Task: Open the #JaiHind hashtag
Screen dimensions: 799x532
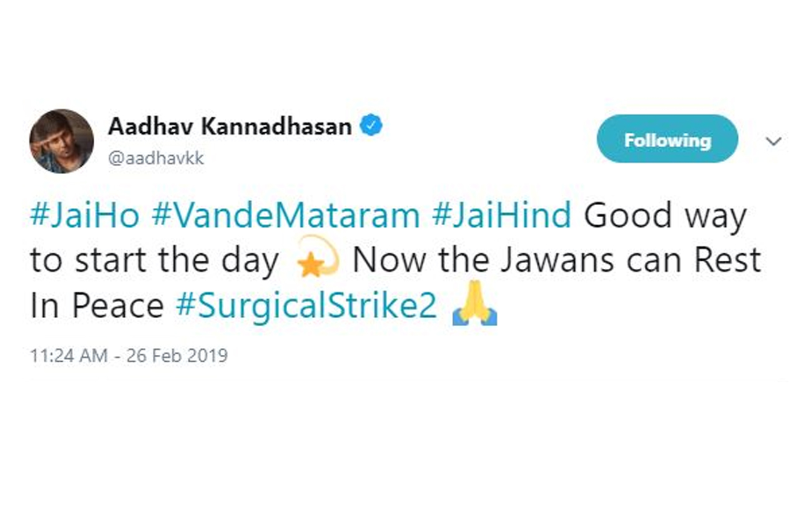Action: 501,216
